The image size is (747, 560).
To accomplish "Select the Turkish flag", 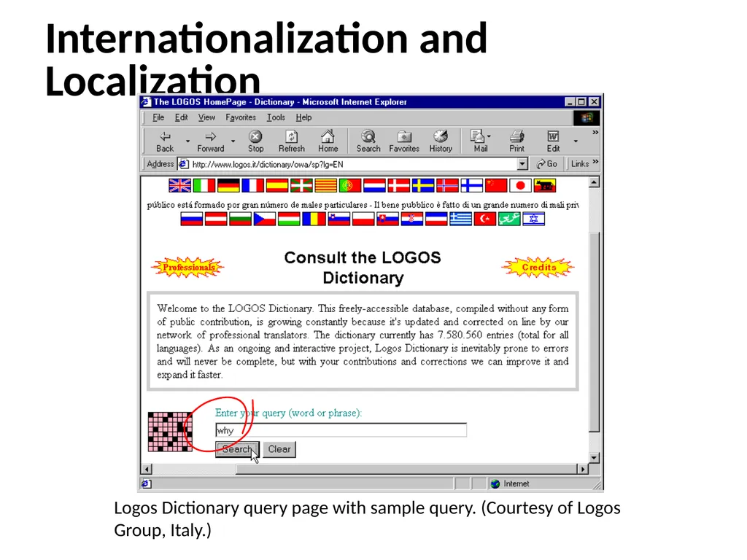I will pos(485,219).
